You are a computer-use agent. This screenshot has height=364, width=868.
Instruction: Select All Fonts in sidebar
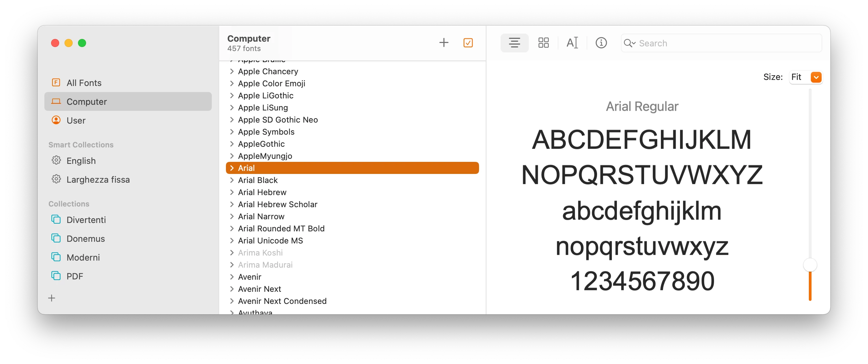pyautogui.click(x=84, y=83)
